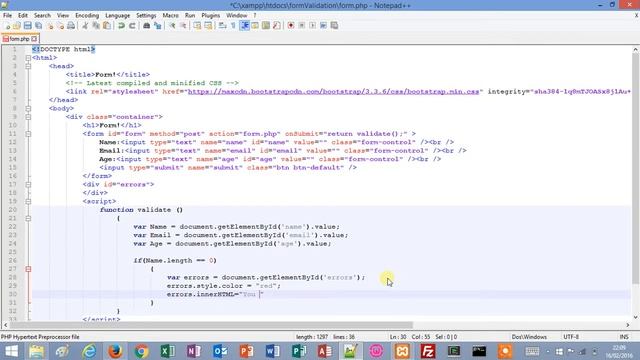Screen dimensions: 640x360
Task: Open the Search menu
Action: 42,16
